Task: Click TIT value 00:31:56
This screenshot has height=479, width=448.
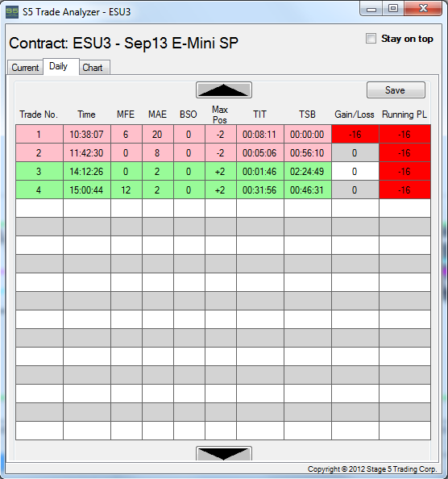Action: pyautogui.click(x=260, y=190)
